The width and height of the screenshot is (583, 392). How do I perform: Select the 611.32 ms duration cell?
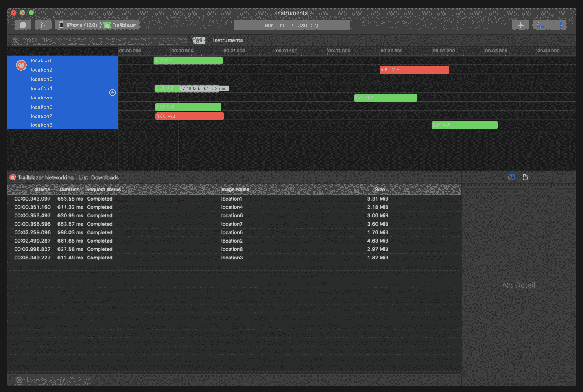pyautogui.click(x=70, y=207)
